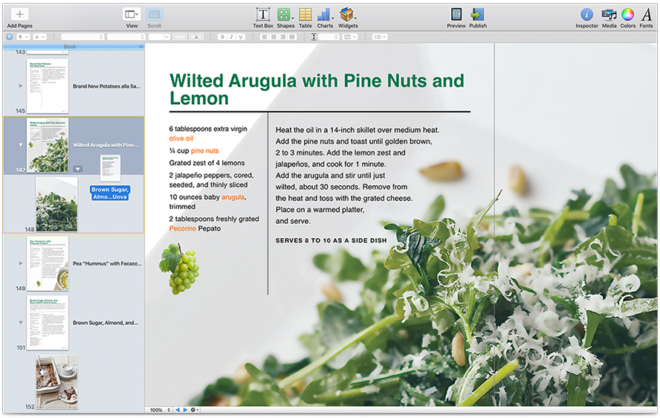660x418 pixels.
Task: Open paragraph style dropdown
Action: (23, 37)
